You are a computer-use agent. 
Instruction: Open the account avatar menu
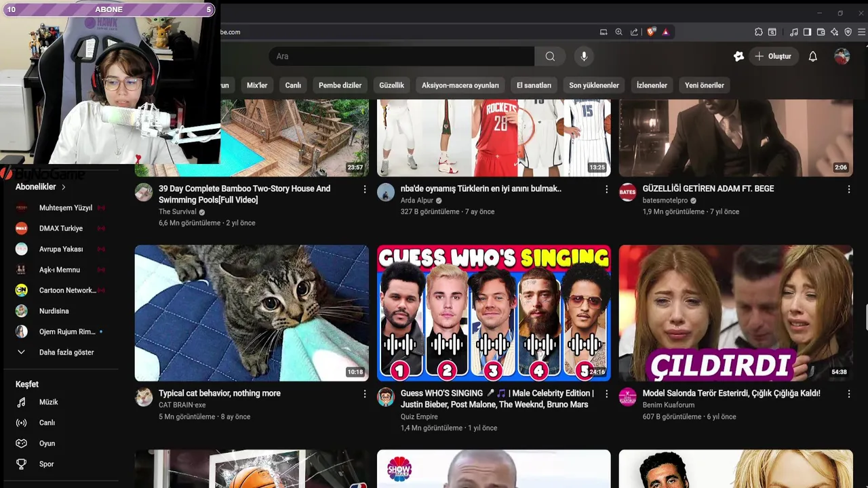[842, 56]
